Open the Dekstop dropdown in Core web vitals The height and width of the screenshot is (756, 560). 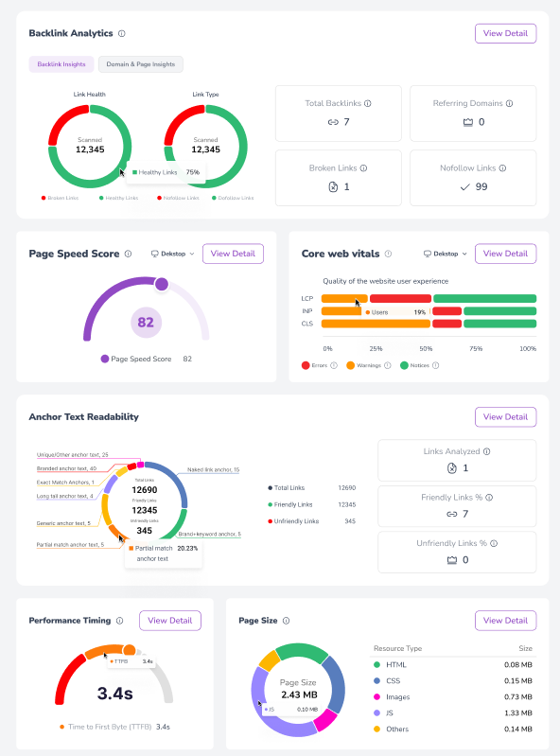[x=446, y=254]
